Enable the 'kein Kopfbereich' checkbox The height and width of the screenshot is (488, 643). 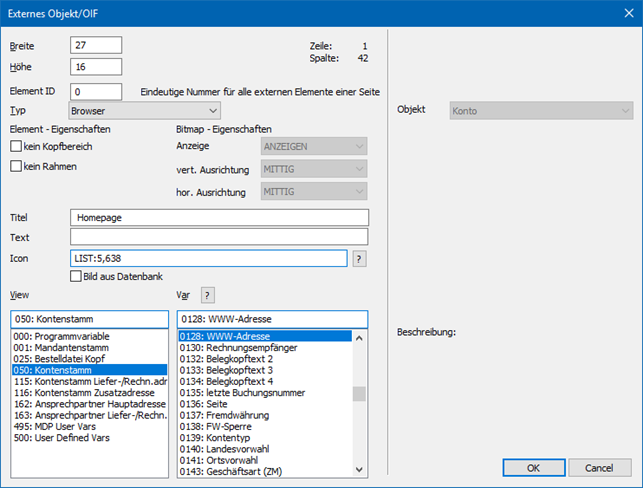point(16,147)
